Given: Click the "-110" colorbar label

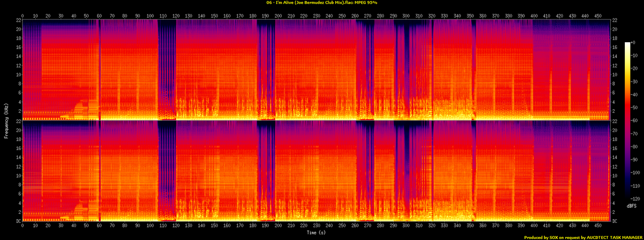Looking at the screenshot, I should click(x=636, y=186).
